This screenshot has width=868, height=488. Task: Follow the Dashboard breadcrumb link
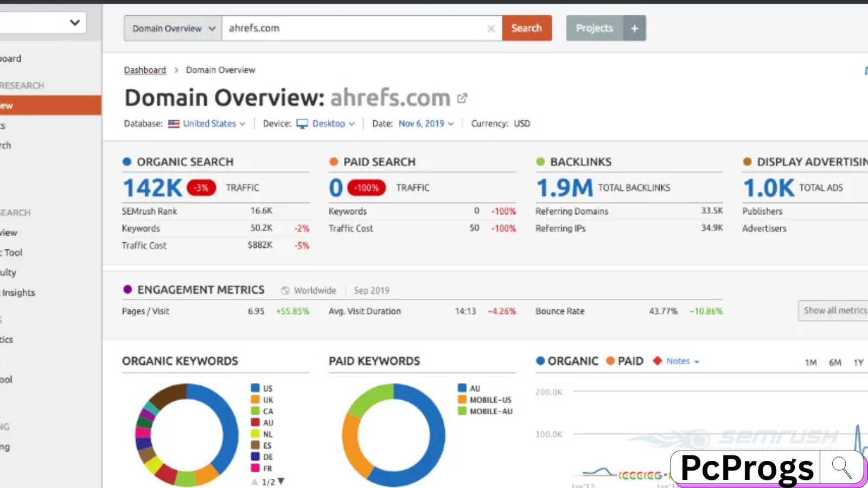(x=145, y=70)
